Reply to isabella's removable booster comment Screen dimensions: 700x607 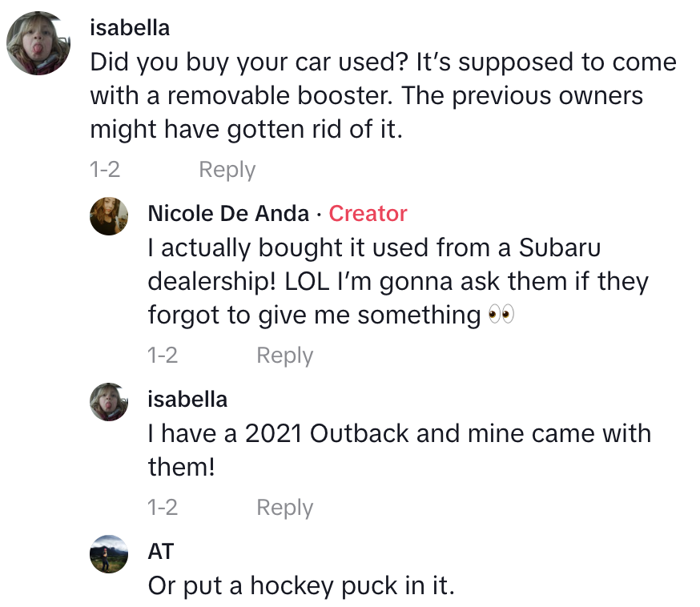coord(227,170)
